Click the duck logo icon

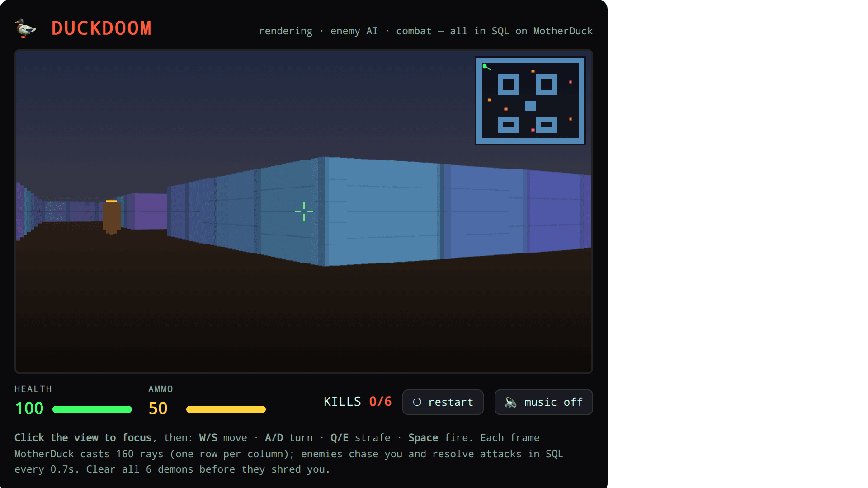25,28
